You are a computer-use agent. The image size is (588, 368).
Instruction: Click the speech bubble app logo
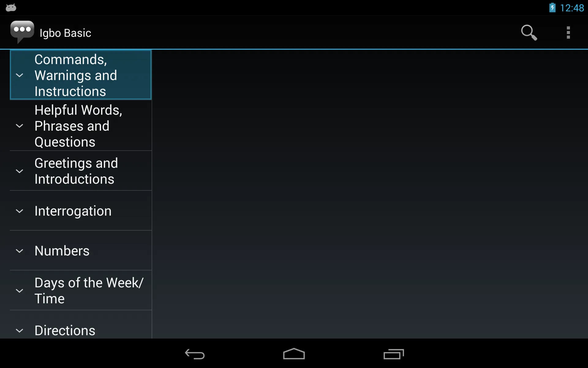click(x=22, y=33)
